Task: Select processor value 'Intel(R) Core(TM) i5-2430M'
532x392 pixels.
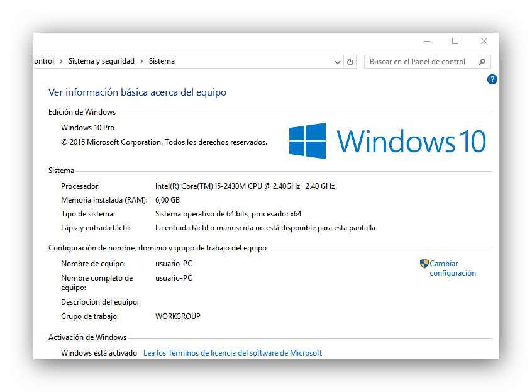Action: (x=245, y=186)
